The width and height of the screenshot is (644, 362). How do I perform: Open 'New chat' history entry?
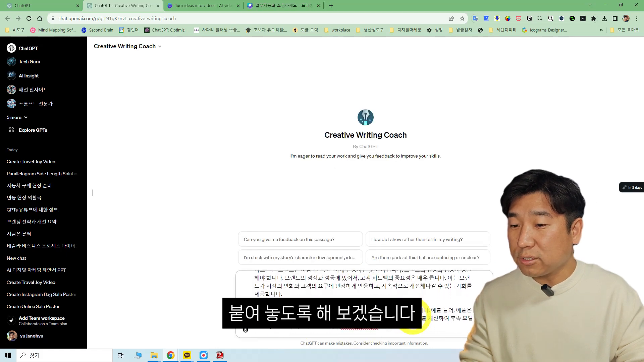click(x=16, y=258)
